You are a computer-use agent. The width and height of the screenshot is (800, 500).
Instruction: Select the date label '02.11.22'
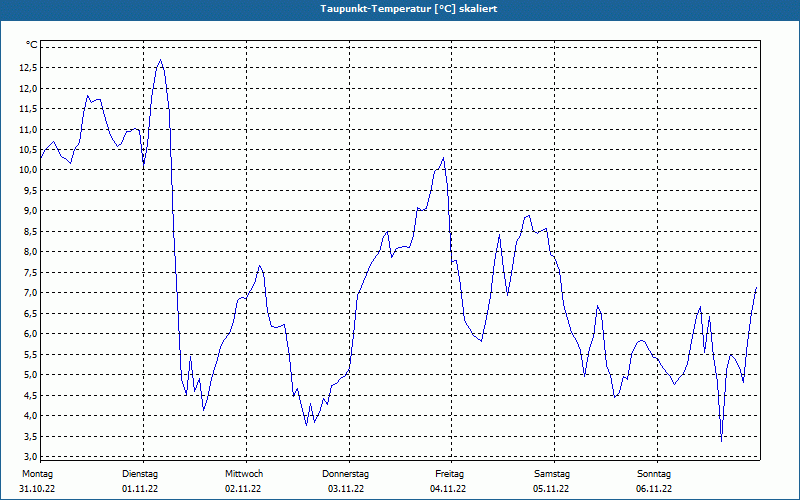[243, 489]
